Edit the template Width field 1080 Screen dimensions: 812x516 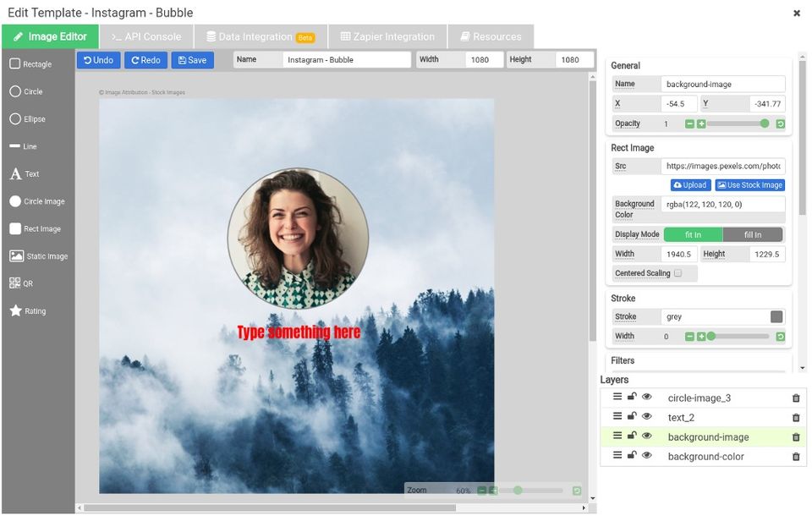(484, 59)
